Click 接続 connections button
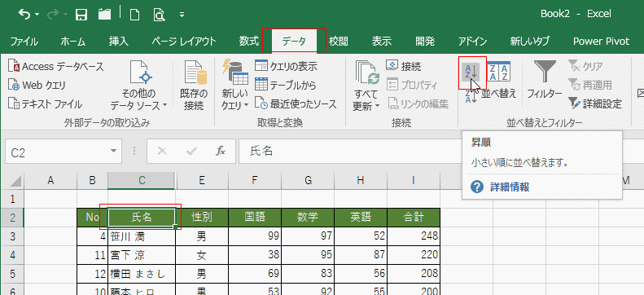Screen dimensions: 644x295 [x=403, y=66]
